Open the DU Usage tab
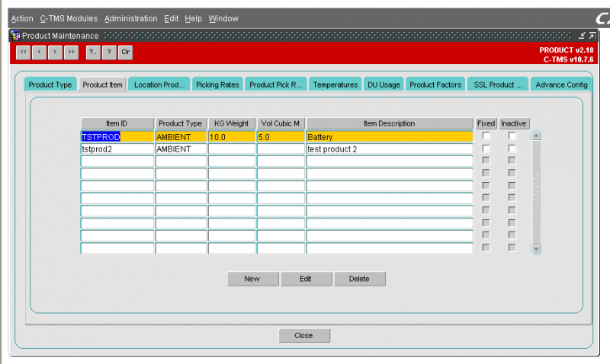This screenshot has width=610, height=364. tap(384, 85)
